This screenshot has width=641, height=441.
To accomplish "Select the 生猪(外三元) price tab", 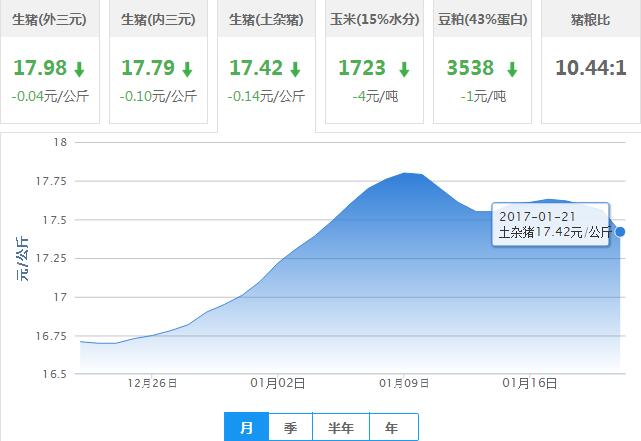I will coord(50,20).
